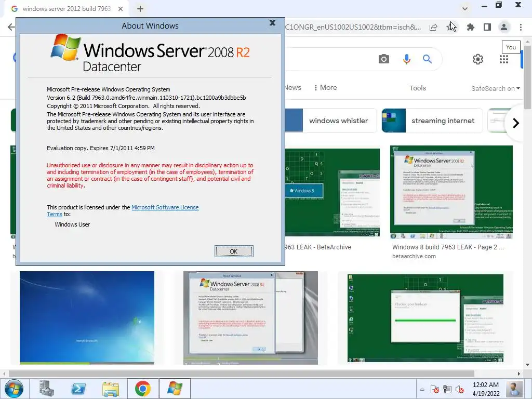The height and width of the screenshot is (399, 532).
Task: Open Server Manager from taskbar
Action: point(47,389)
